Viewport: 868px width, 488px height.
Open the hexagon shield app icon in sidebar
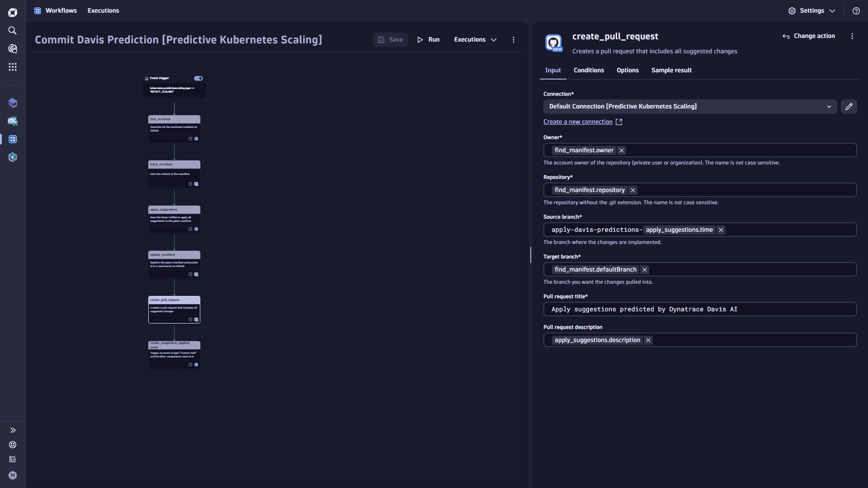[13, 157]
